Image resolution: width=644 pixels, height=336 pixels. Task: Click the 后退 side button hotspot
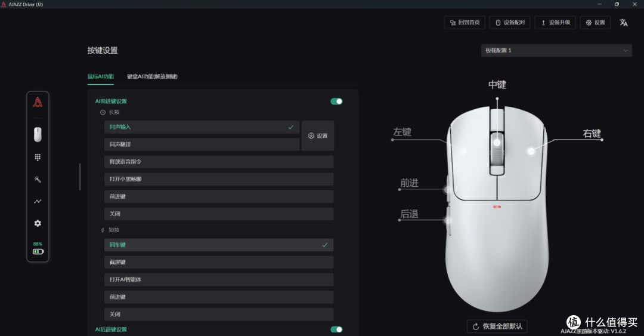click(447, 220)
